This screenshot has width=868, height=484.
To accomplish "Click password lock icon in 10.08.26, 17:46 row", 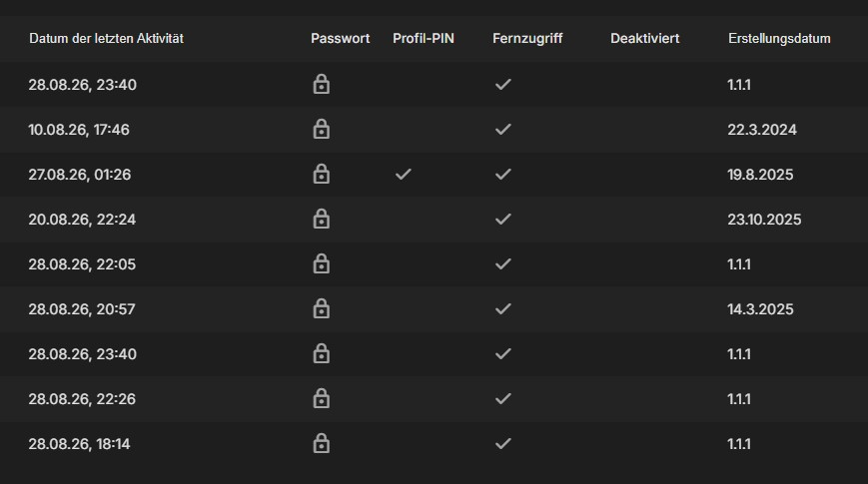I will click(x=321, y=130).
